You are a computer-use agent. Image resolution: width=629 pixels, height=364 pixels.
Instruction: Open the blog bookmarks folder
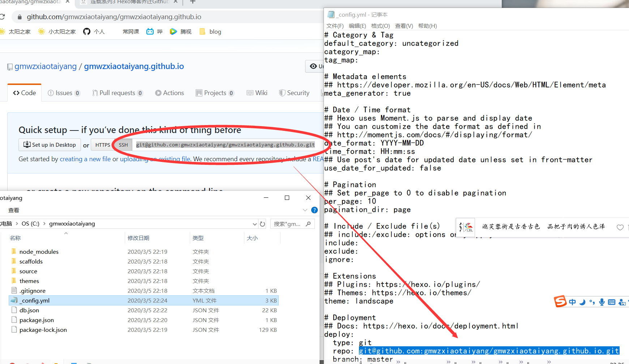(210, 32)
